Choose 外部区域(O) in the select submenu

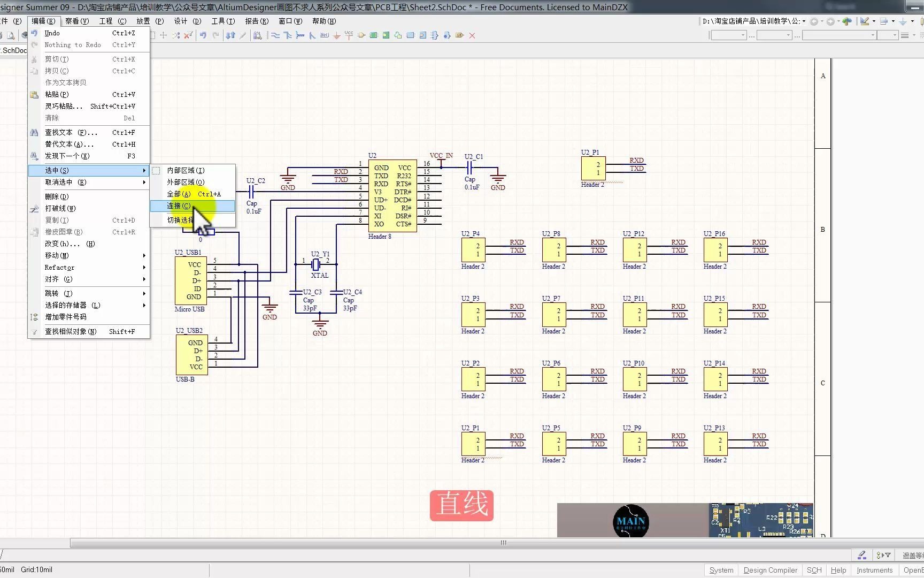192,182
